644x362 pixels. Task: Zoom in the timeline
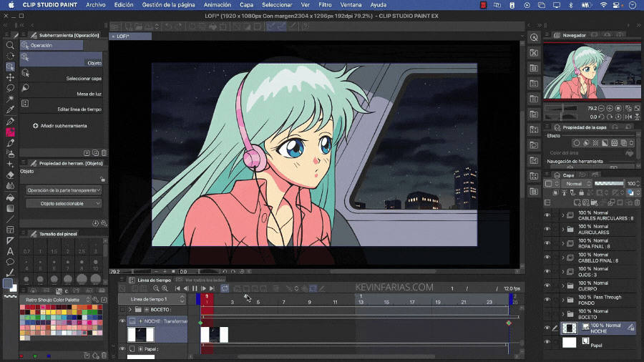tap(165, 288)
